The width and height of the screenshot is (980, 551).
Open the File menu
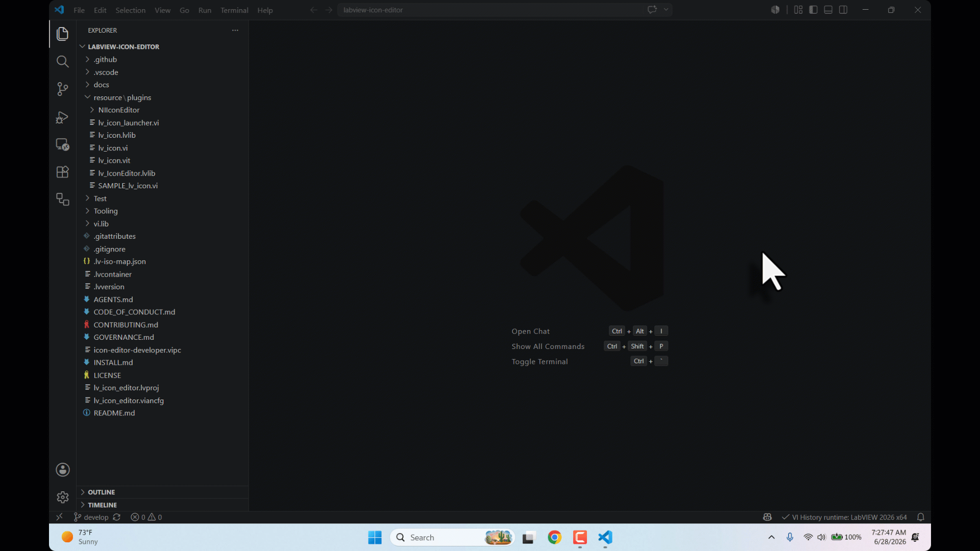click(79, 10)
